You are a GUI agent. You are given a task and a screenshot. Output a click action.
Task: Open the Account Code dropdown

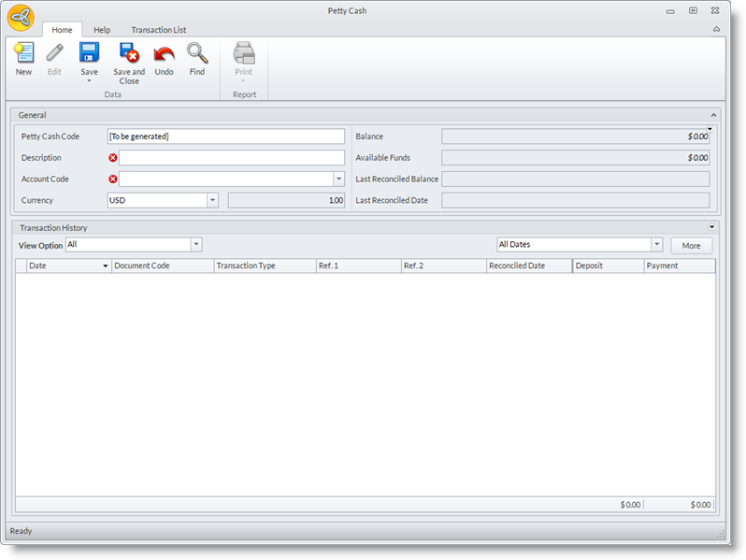(337, 179)
